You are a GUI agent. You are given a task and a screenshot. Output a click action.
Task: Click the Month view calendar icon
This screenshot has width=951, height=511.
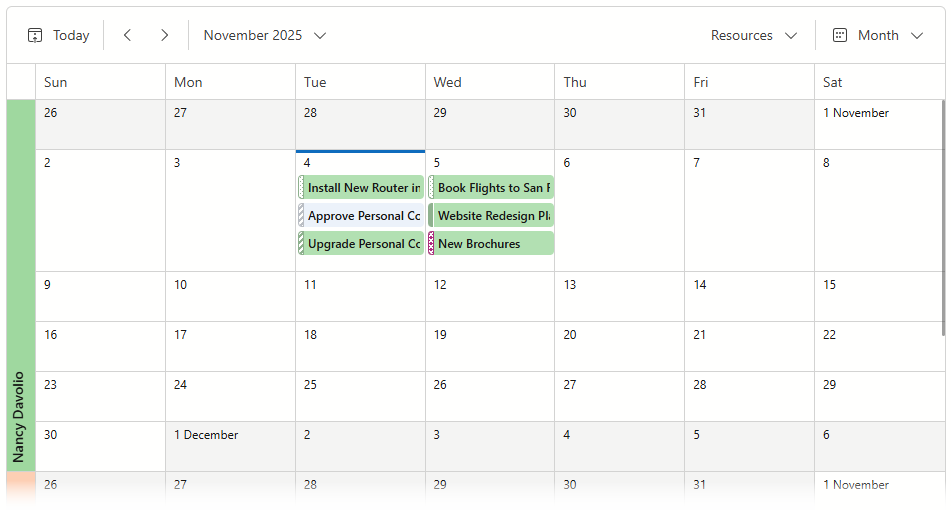tap(840, 35)
